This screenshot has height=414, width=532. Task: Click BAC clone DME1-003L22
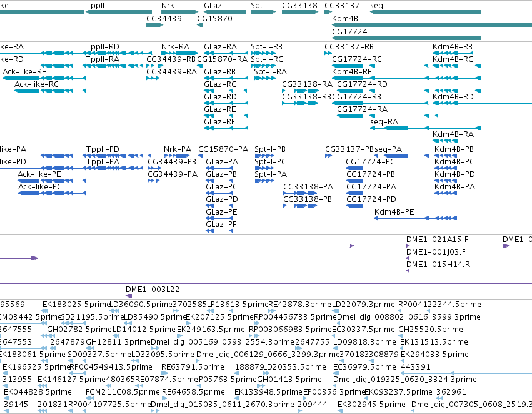tap(153, 289)
